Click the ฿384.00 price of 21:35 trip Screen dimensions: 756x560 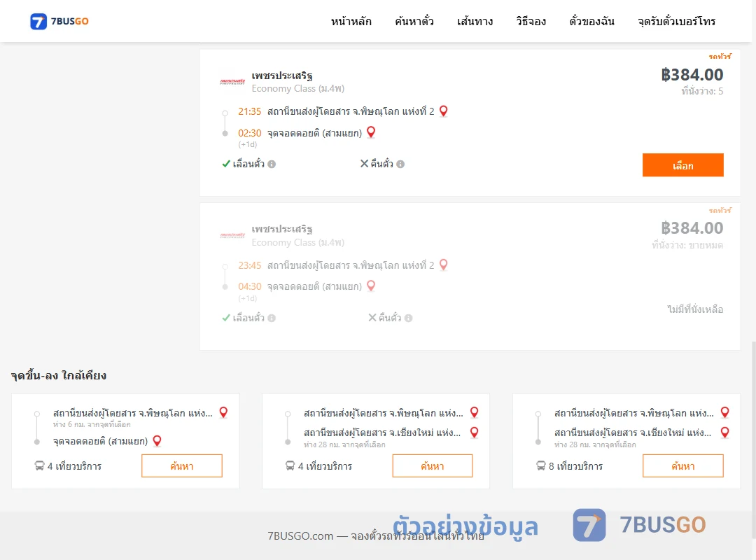tap(692, 75)
